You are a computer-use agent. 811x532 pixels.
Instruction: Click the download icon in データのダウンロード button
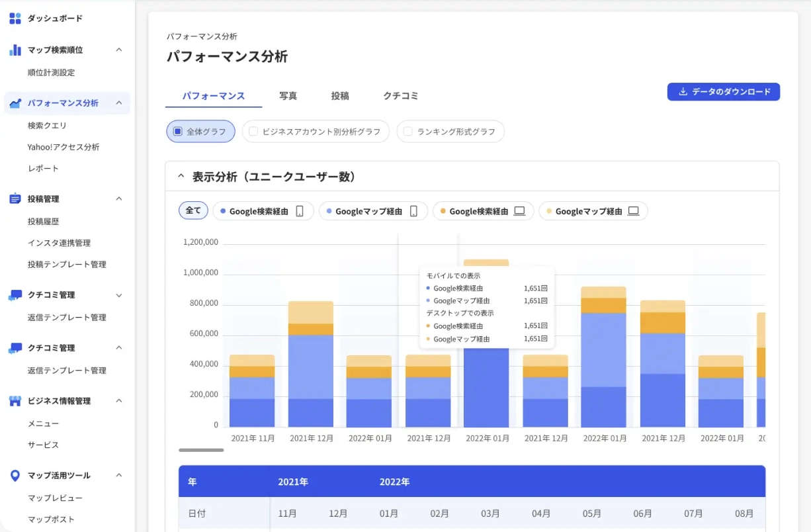683,92
